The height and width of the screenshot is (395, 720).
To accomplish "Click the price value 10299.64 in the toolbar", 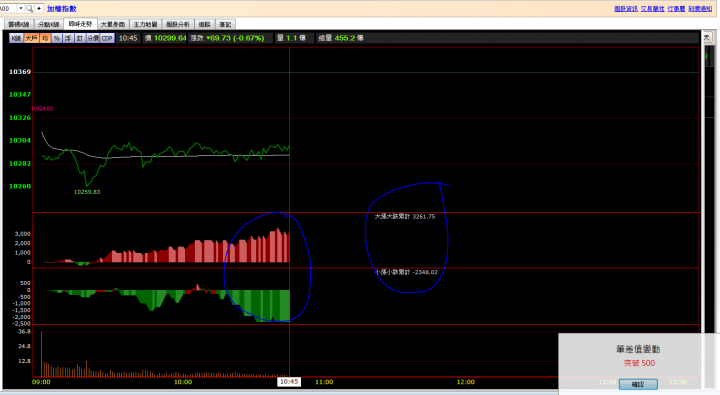I will point(170,38).
